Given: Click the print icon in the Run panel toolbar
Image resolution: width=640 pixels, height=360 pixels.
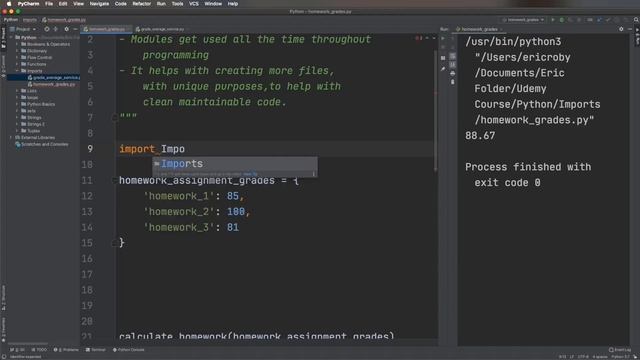Looking at the screenshot, I should click(453, 73).
